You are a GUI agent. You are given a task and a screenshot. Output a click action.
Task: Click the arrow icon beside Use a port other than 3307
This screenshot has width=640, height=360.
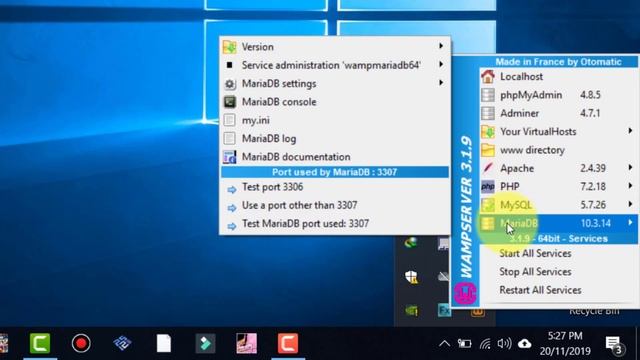231,208
